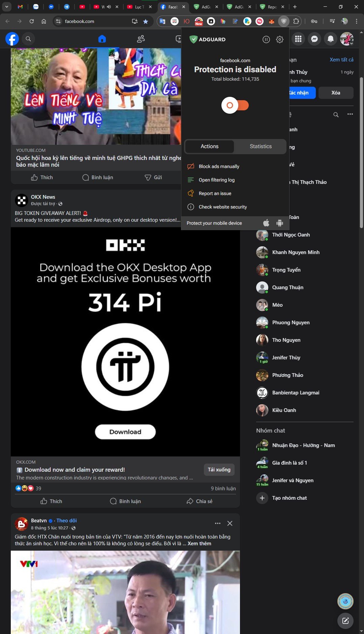Viewport: 364px width, 634px height.
Task: Click the Google Translate extension icon
Action: coord(162,21)
